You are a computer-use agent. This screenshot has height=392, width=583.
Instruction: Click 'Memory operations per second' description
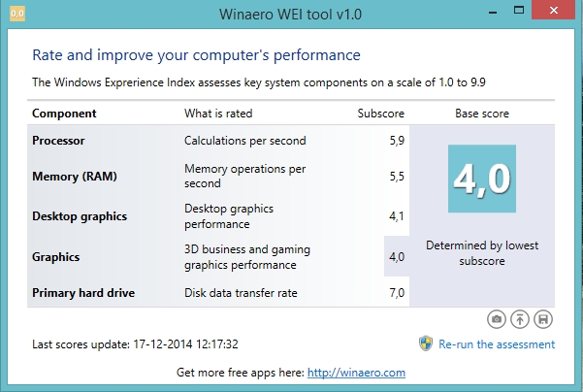pos(245,176)
